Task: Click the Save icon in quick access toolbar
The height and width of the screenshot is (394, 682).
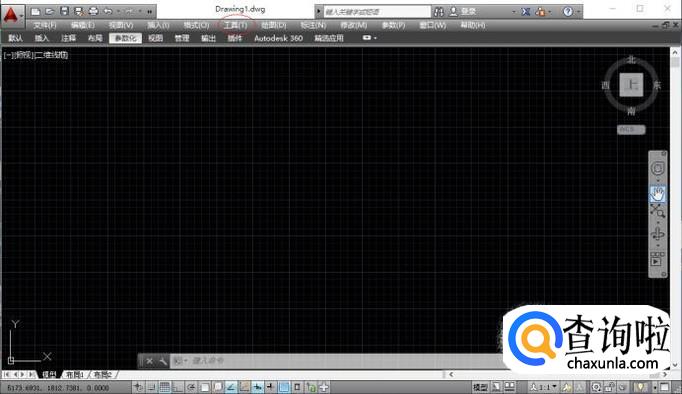Action: point(64,11)
